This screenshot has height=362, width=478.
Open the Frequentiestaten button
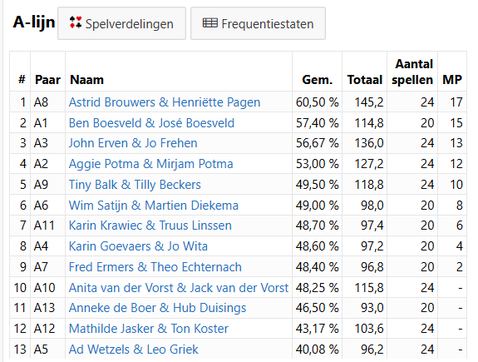point(258,24)
